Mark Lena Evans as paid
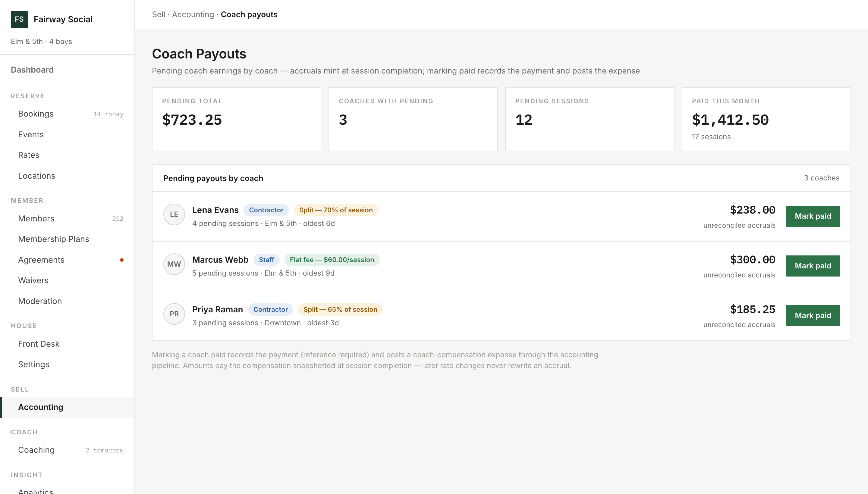Image resolution: width=868 pixels, height=494 pixels. coord(813,216)
